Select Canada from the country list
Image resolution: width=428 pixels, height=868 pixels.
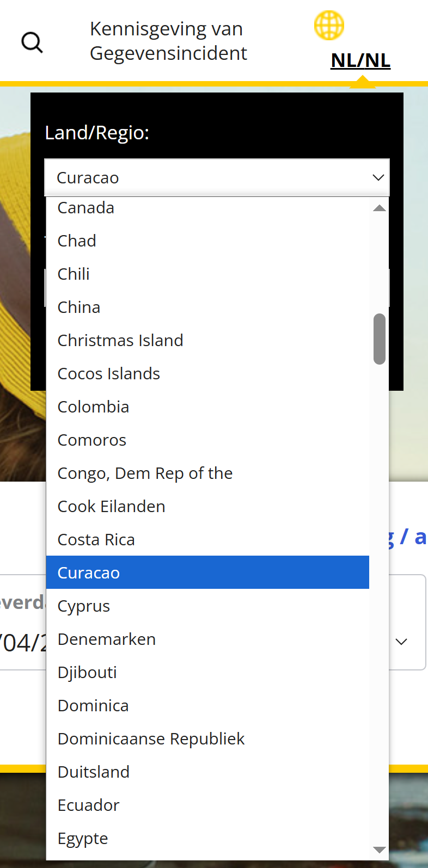[x=86, y=208]
